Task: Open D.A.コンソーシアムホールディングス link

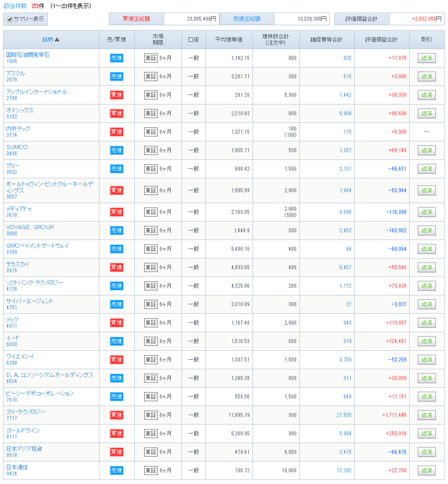Action: (50, 375)
